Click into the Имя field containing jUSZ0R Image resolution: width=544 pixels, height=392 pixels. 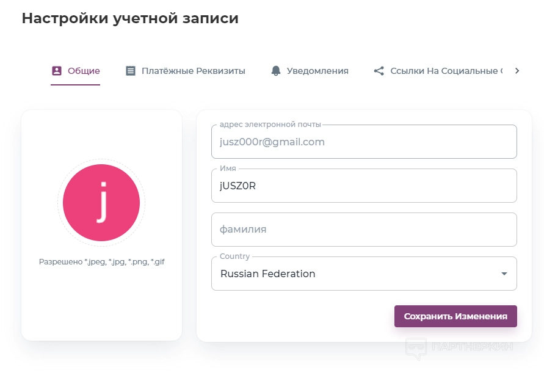pyautogui.click(x=364, y=186)
